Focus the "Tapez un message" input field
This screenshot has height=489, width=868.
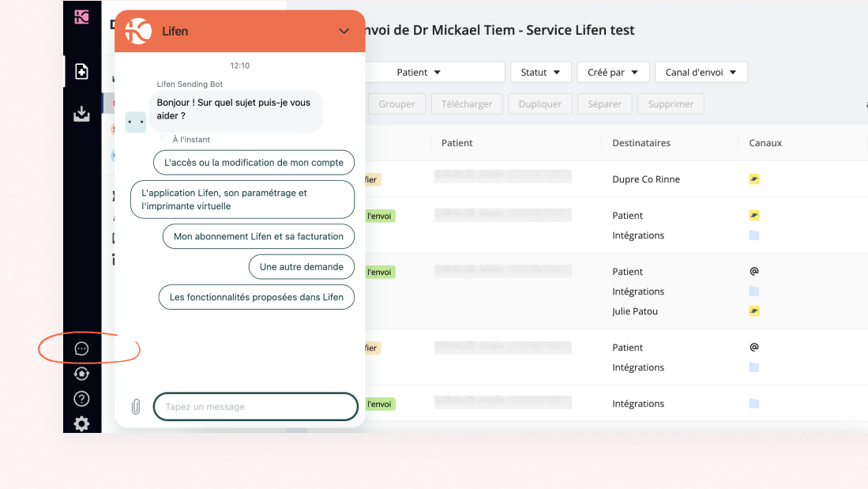(256, 407)
